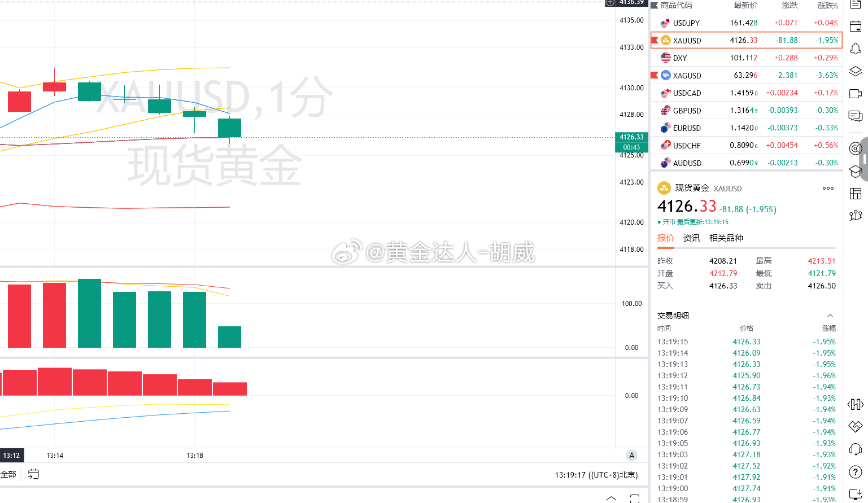The height and width of the screenshot is (503, 868).
Task: Switch to the 报价 tab
Action: (665, 238)
